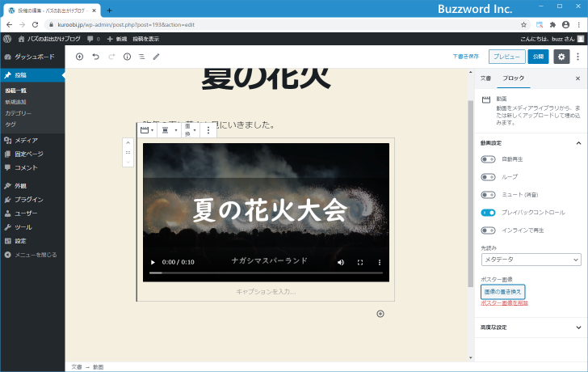Image resolution: width=588 pixels, height=372 pixels.
Task: Enable the autoplay (自動再生) toggle
Action: (x=488, y=159)
